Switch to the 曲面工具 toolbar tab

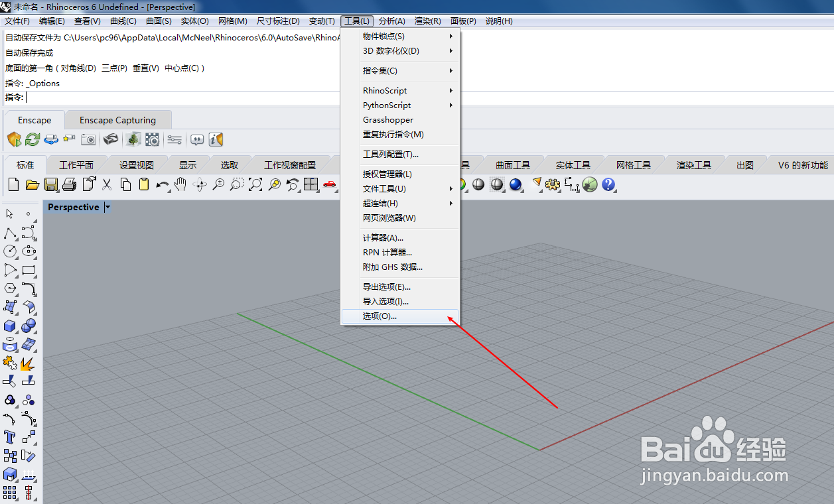[x=513, y=165]
